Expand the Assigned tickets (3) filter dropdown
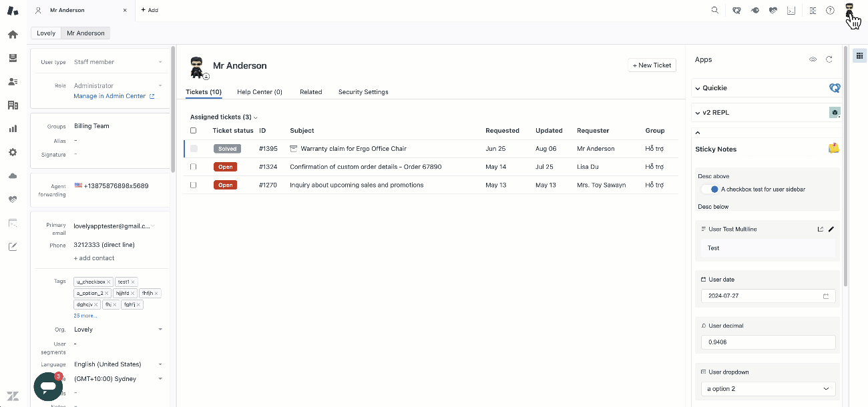This screenshot has width=868, height=407. (x=224, y=117)
